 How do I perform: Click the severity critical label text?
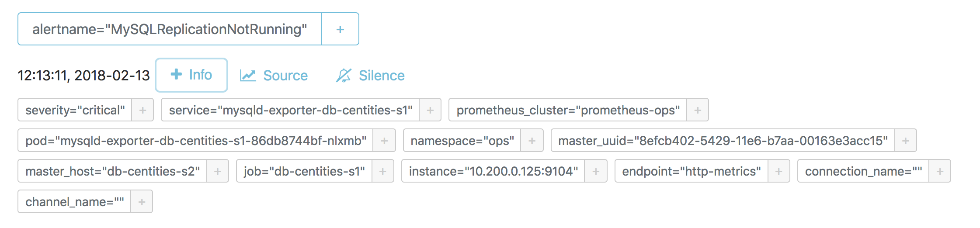[x=75, y=110]
